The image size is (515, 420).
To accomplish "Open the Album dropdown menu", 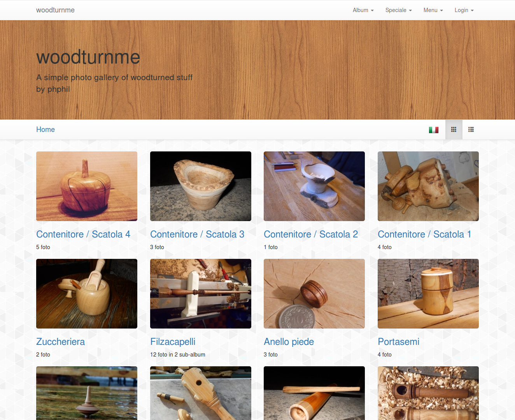I will click(x=363, y=10).
